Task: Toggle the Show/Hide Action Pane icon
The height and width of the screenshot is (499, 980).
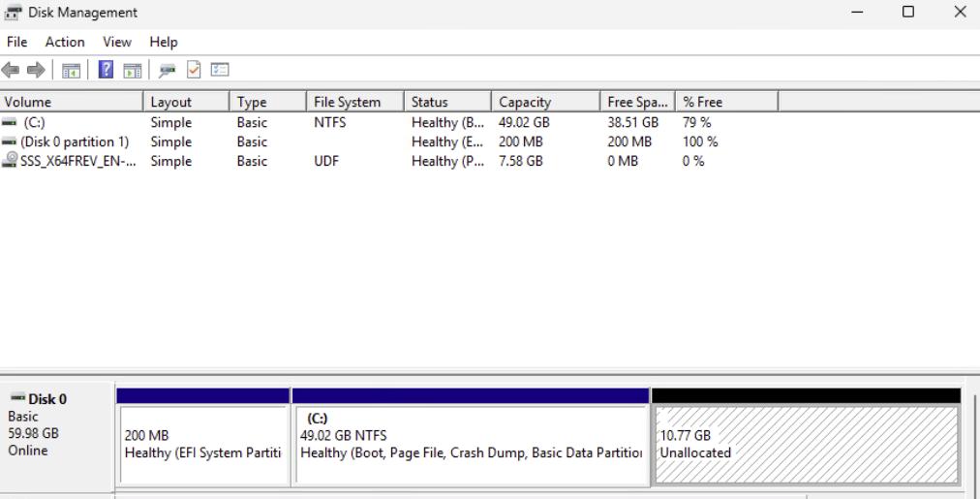Action: 133,70
